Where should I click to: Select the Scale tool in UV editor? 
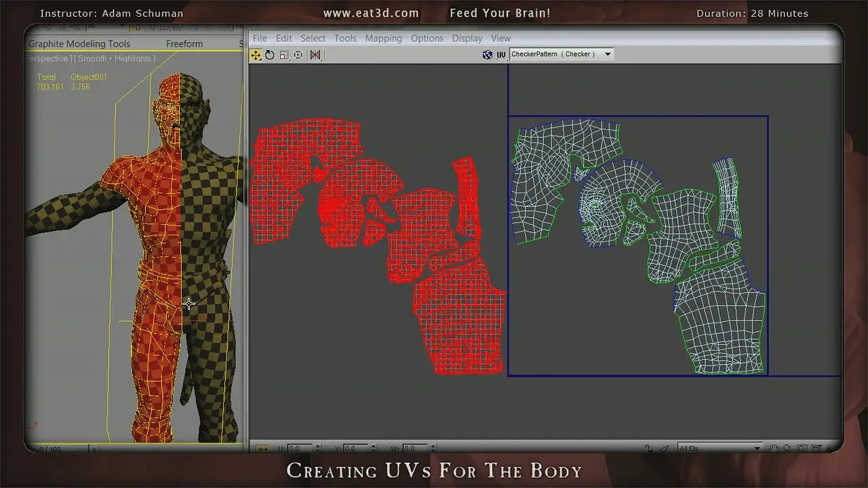(284, 55)
